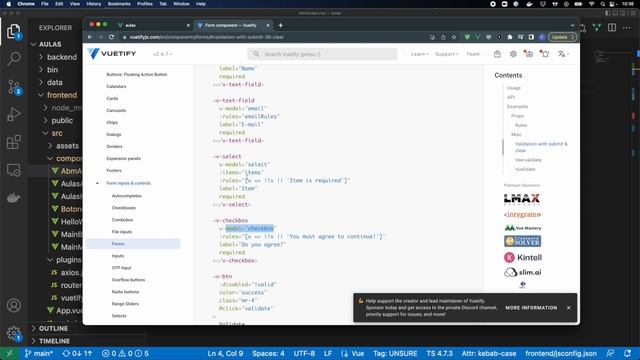Image resolution: width=640 pixels, height=360 pixels.
Task: Visit the Kintell sponsor logo
Action: point(522,257)
